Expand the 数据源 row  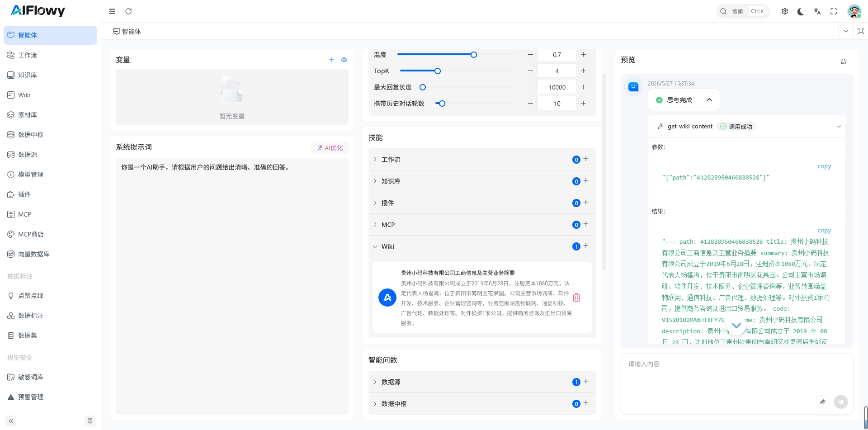pos(482,382)
